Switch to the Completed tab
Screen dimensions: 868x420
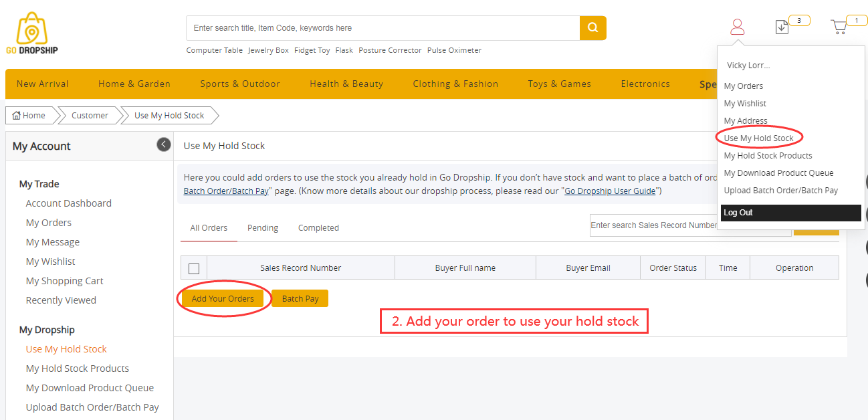pos(318,228)
